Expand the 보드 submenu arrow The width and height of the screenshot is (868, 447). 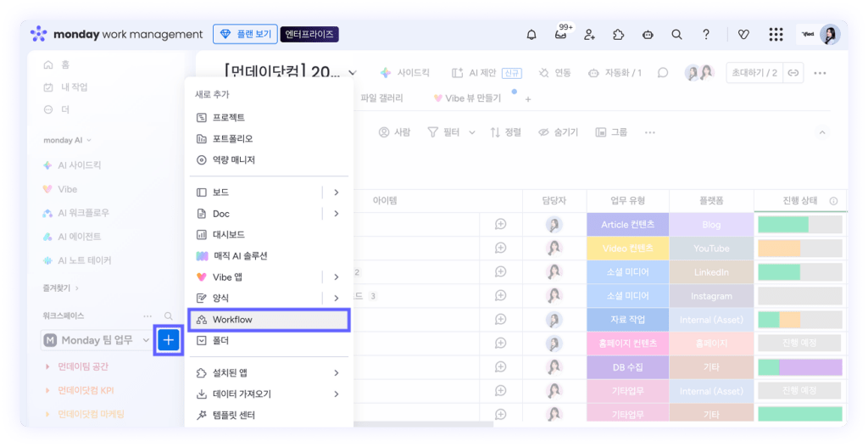pyautogui.click(x=337, y=193)
